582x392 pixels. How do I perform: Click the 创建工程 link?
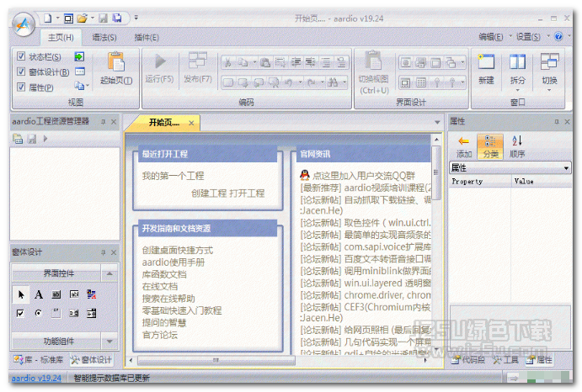click(209, 193)
